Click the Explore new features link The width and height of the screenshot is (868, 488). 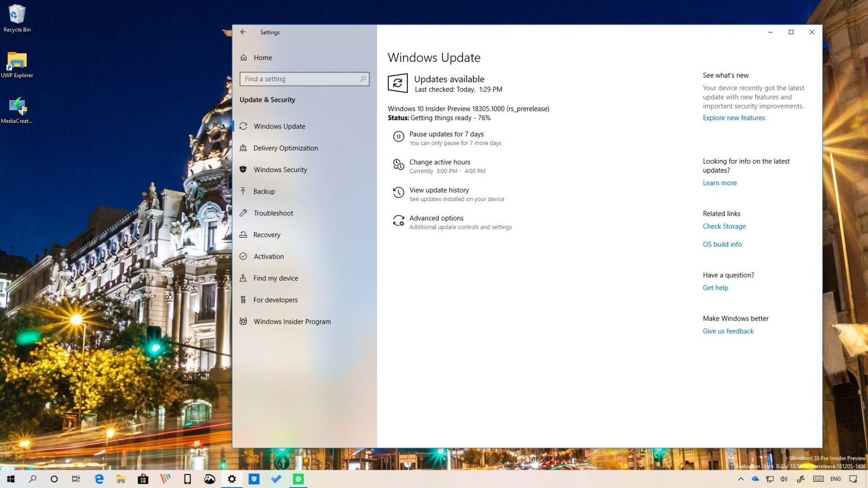click(733, 118)
